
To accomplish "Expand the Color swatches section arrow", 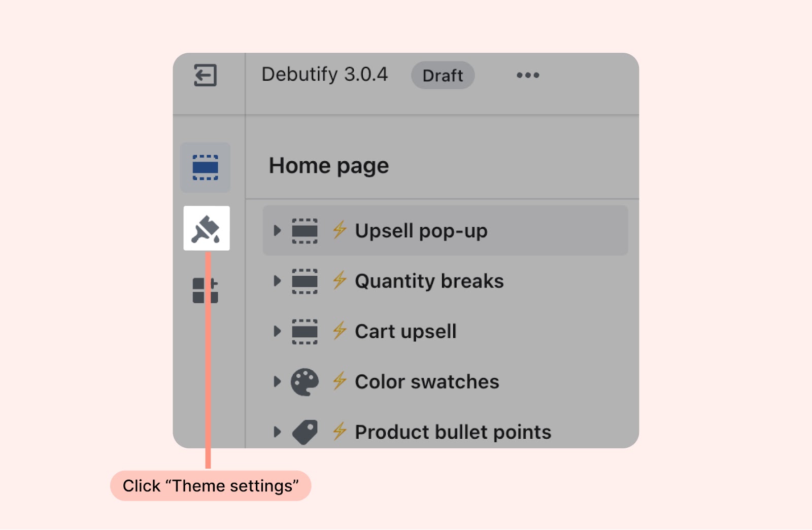I will point(277,381).
